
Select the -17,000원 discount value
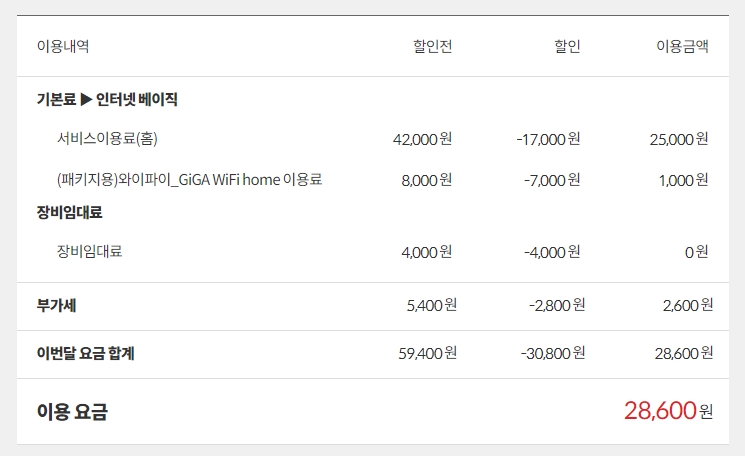tap(548, 139)
